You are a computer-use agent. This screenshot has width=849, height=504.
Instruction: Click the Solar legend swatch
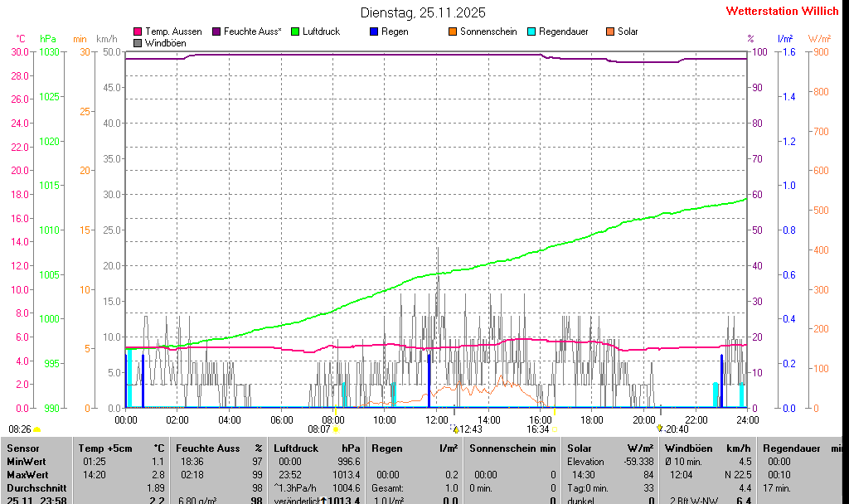tap(609, 31)
